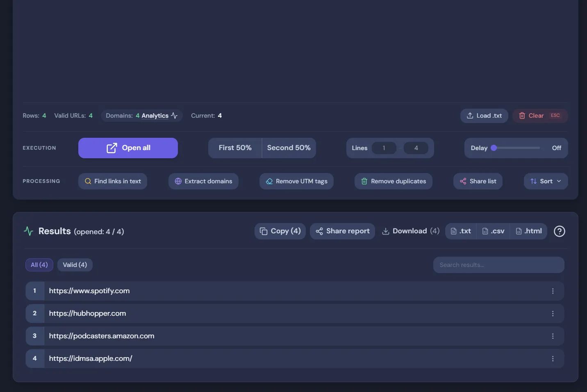
Task: Click the help question mark icon
Action: [560, 231]
